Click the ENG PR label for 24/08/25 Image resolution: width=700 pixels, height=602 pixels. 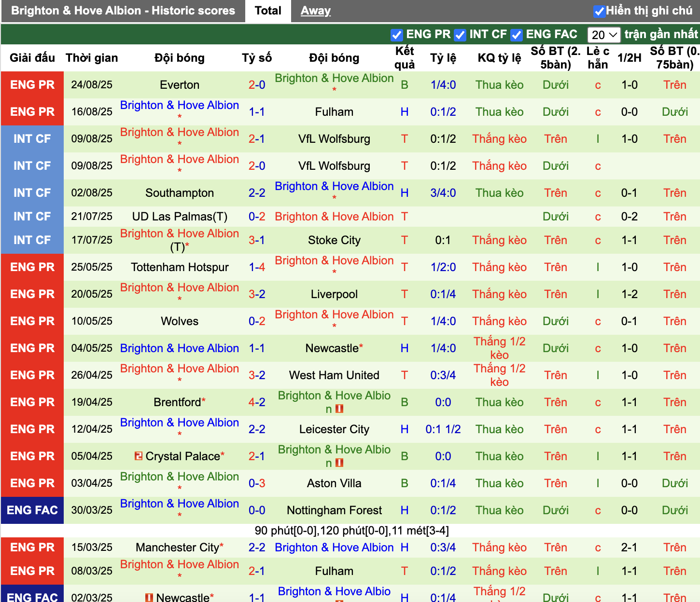coord(32,85)
